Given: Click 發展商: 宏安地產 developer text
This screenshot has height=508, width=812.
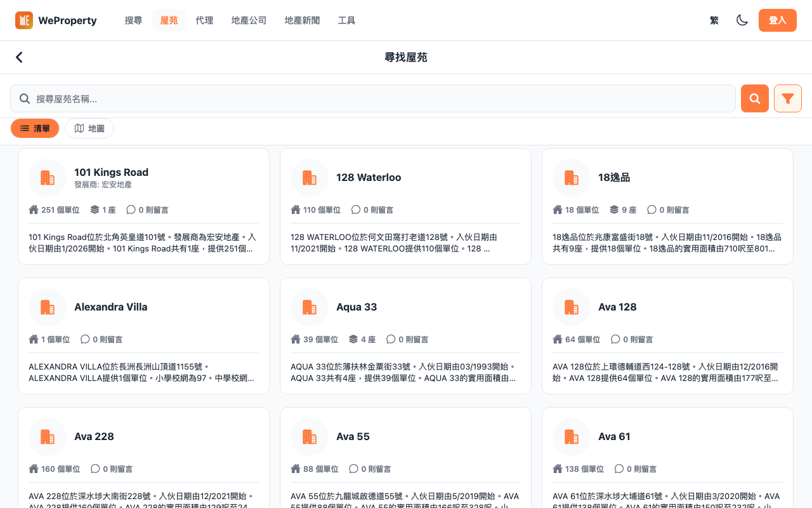Looking at the screenshot, I should tap(103, 185).
